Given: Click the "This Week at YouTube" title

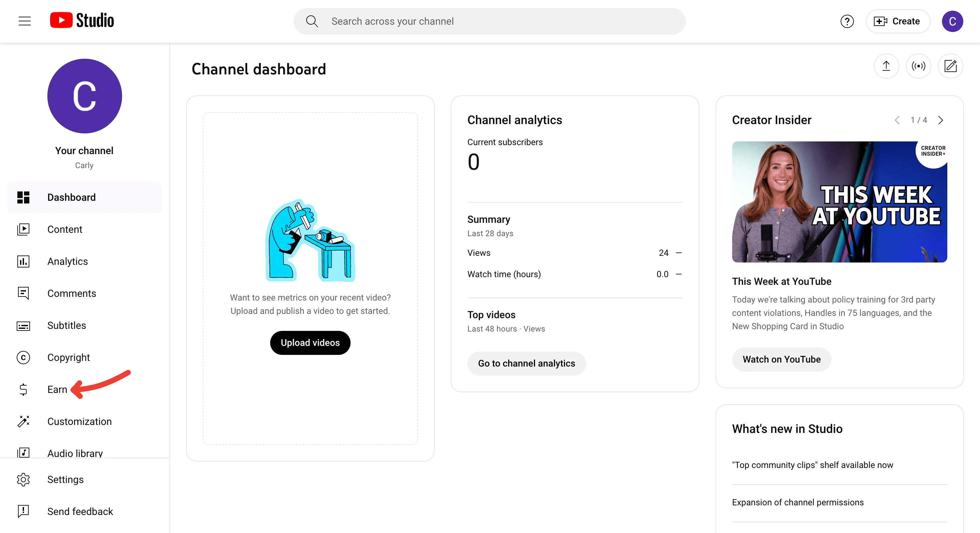Looking at the screenshot, I should coord(782,282).
